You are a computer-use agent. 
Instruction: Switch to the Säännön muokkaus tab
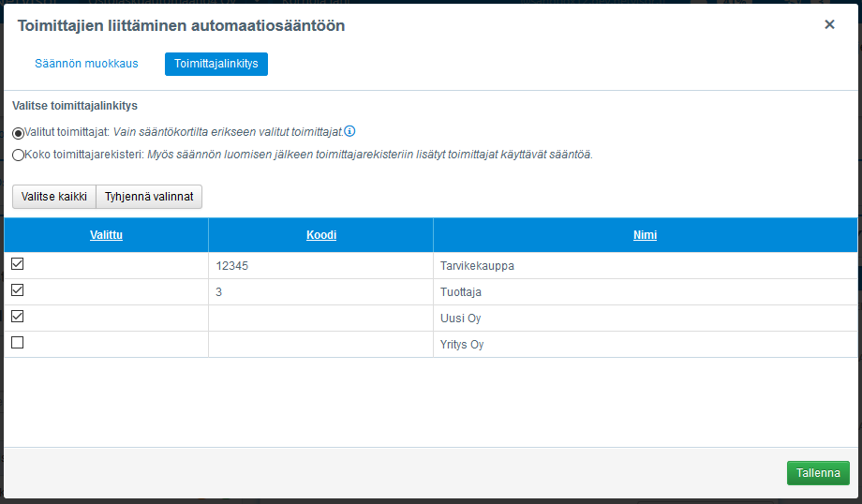86,64
